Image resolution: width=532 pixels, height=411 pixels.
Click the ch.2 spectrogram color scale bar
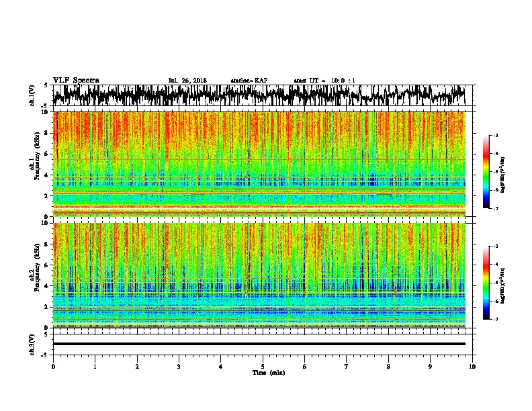[x=486, y=283]
